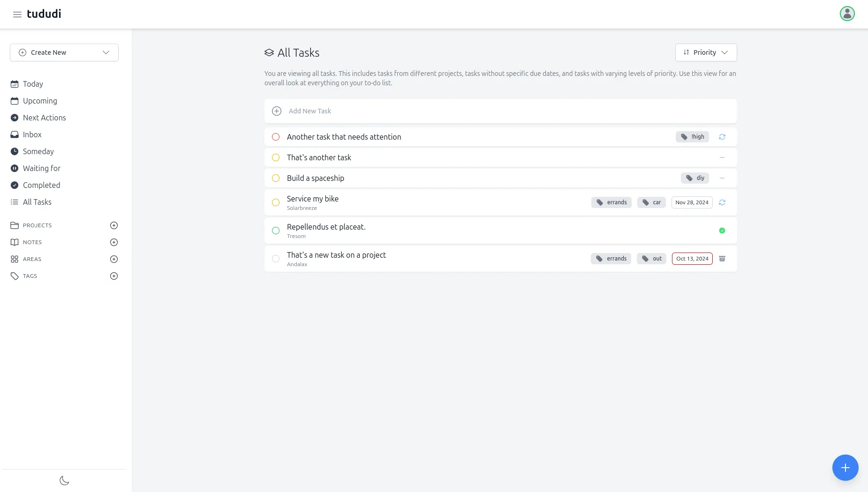The image size is (868, 492).
Task: Add a new area with plus icon
Action: pyautogui.click(x=114, y=259)
